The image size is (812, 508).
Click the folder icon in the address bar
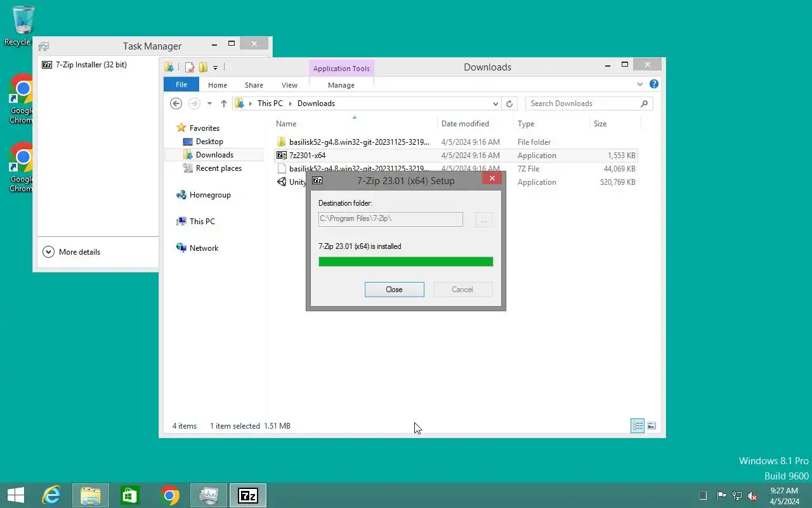239,104
